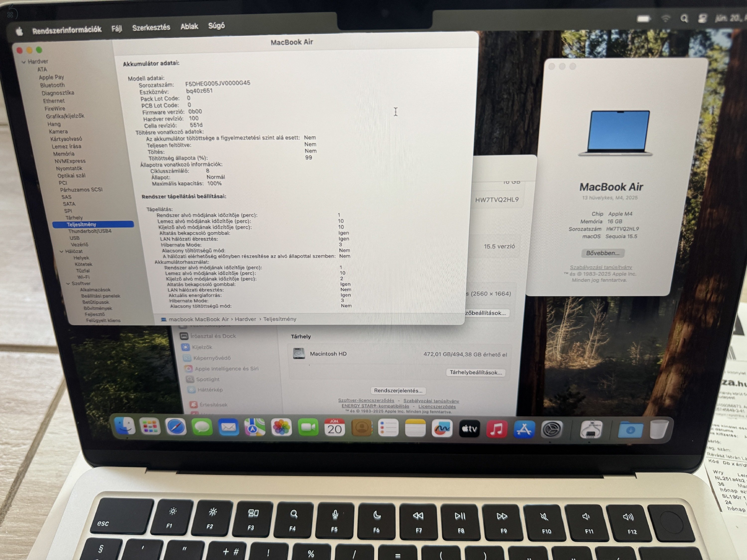Open the Súgó menu

click(216, 26)
